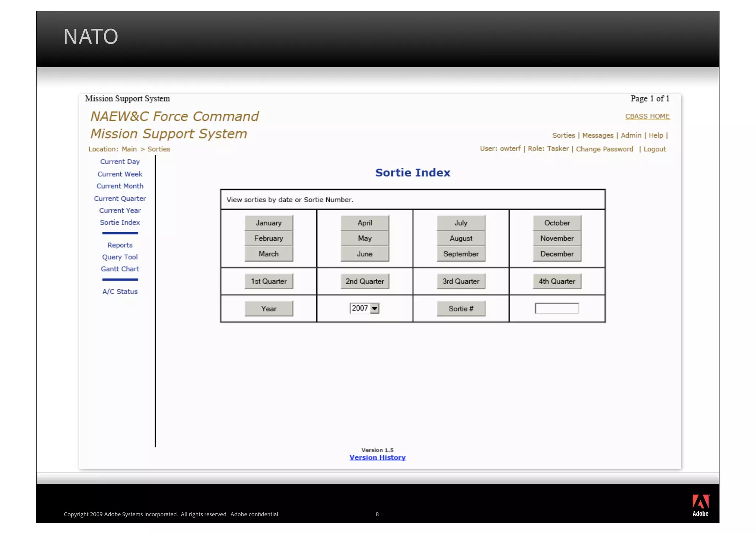Click Sorties in the breadcrumb
756x534 pixels.
pos(159,149)
